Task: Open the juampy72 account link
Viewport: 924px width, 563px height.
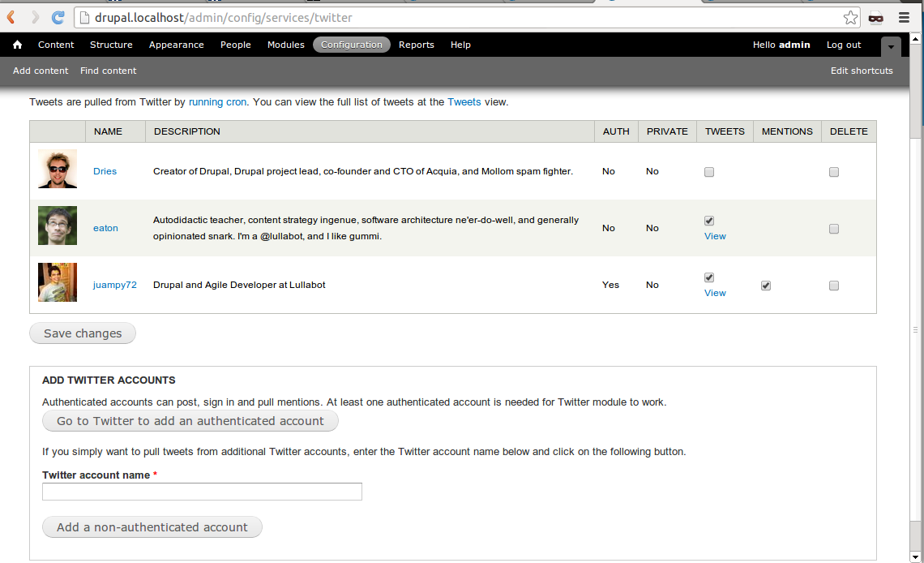Action: click(x=115, y=285)
